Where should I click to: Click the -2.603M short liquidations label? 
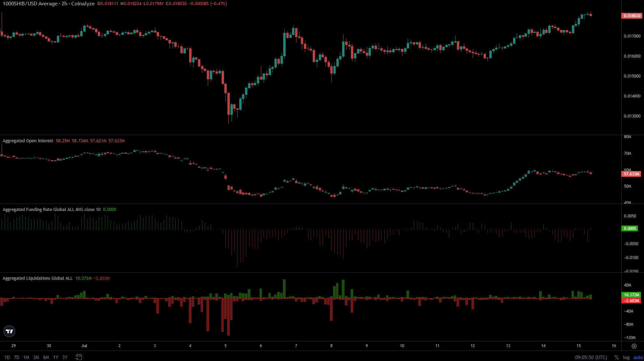(631, 301)
